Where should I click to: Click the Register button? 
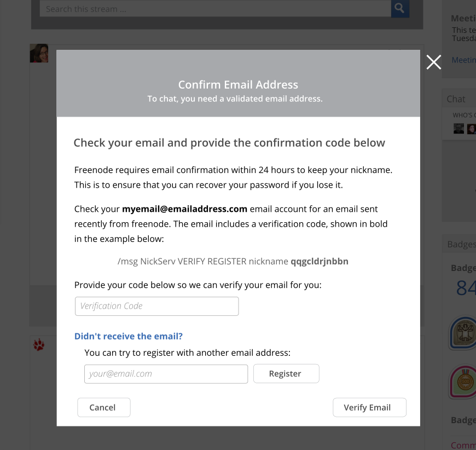[x=286, y=373]
